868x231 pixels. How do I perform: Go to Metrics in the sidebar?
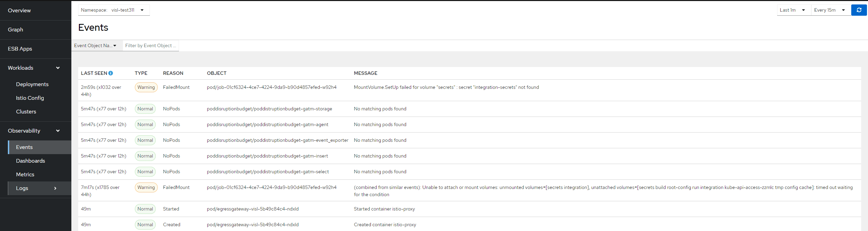click(x=25, y=175)
